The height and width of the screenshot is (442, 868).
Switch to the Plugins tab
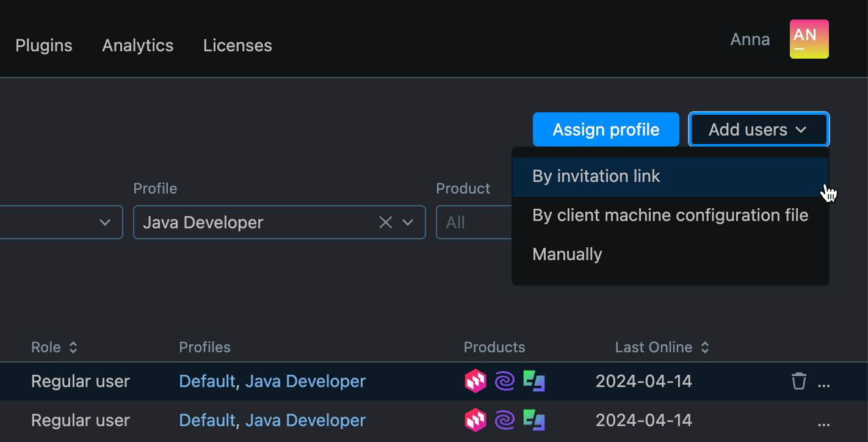coord(43,45)
